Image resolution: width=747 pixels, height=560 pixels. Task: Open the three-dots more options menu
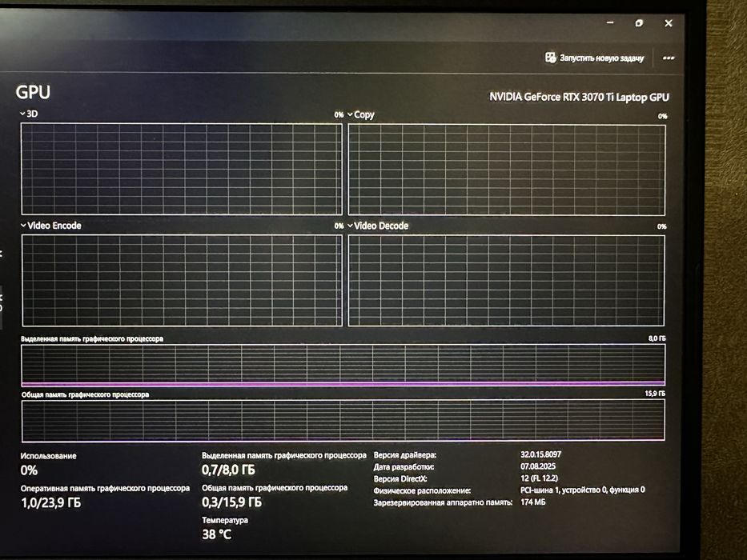click(x=669, y=58)
